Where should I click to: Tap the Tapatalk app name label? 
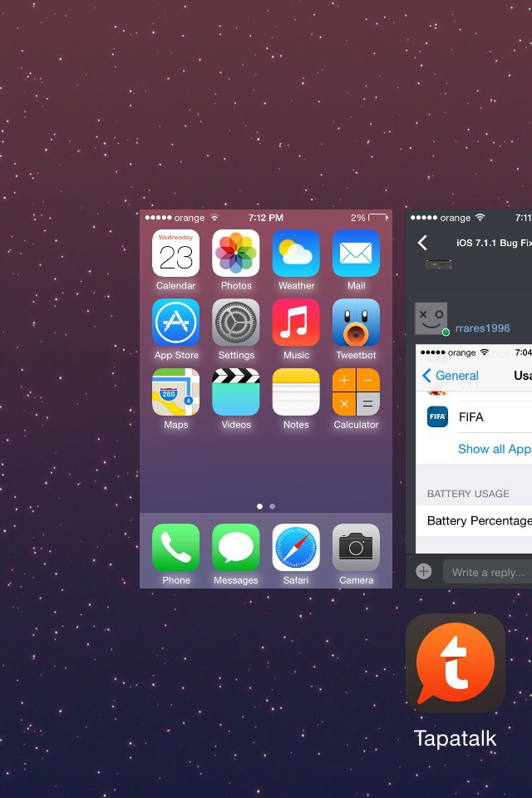click(456, 738)
